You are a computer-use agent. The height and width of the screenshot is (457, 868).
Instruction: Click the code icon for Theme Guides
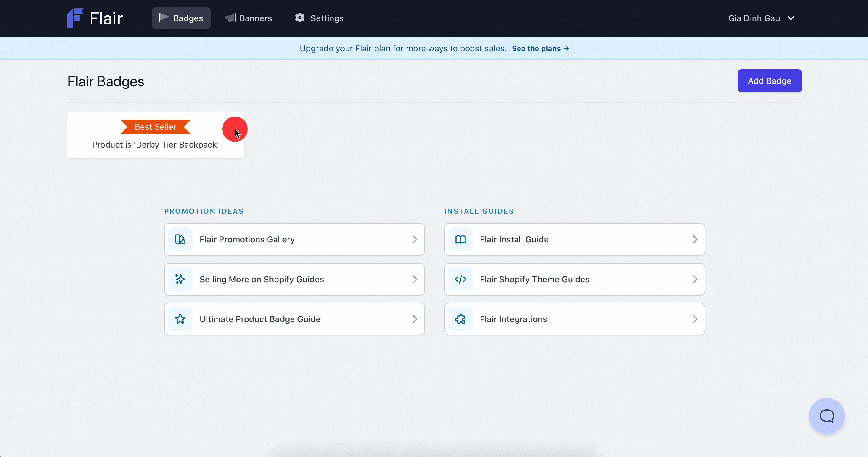coord(461,279)
